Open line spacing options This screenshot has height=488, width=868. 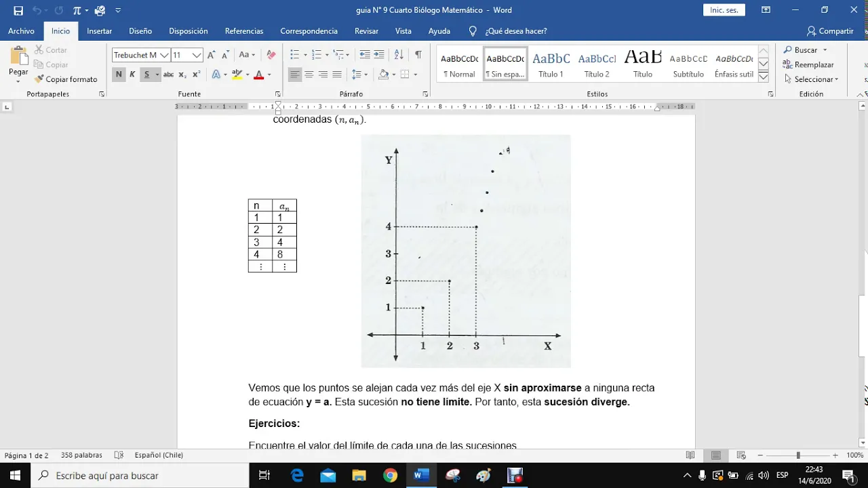359,75
